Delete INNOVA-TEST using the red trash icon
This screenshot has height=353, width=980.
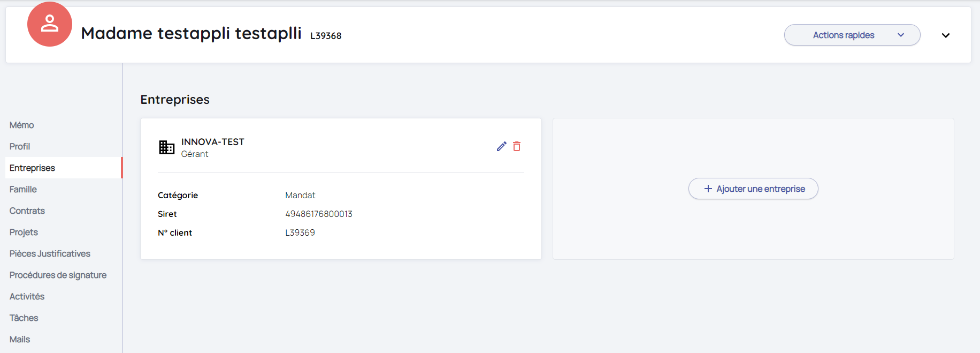517,146
